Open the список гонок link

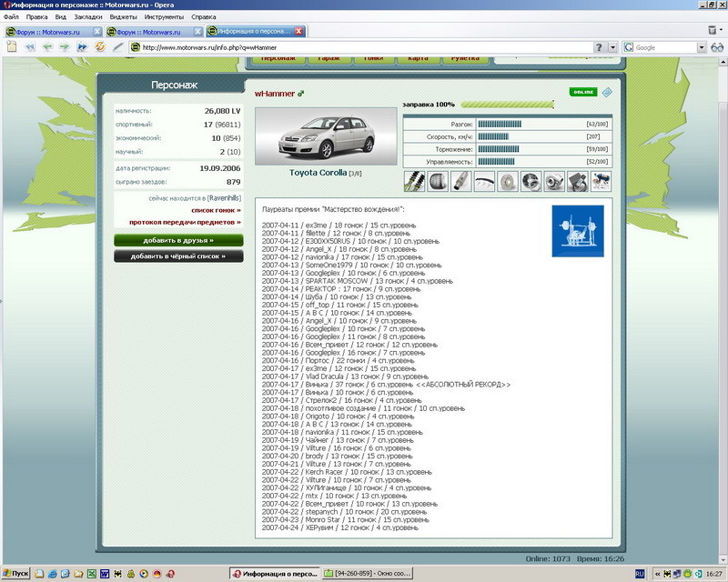[216, 210]
